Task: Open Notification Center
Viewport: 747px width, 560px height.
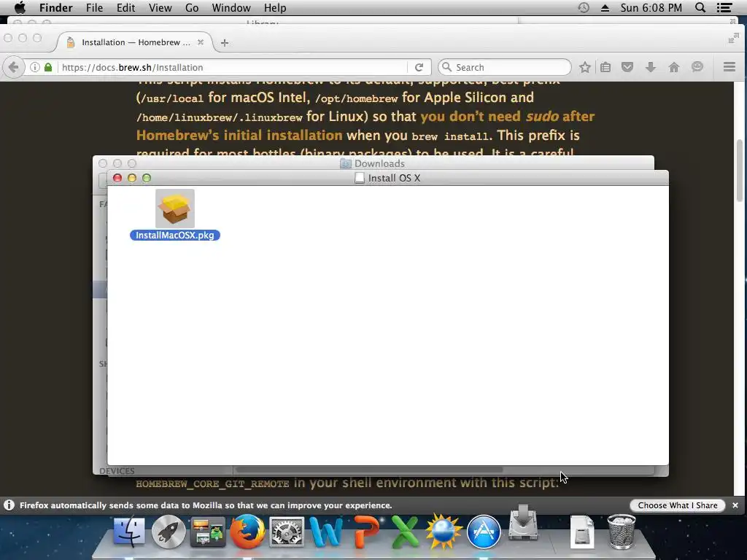Action: [724, 7]
